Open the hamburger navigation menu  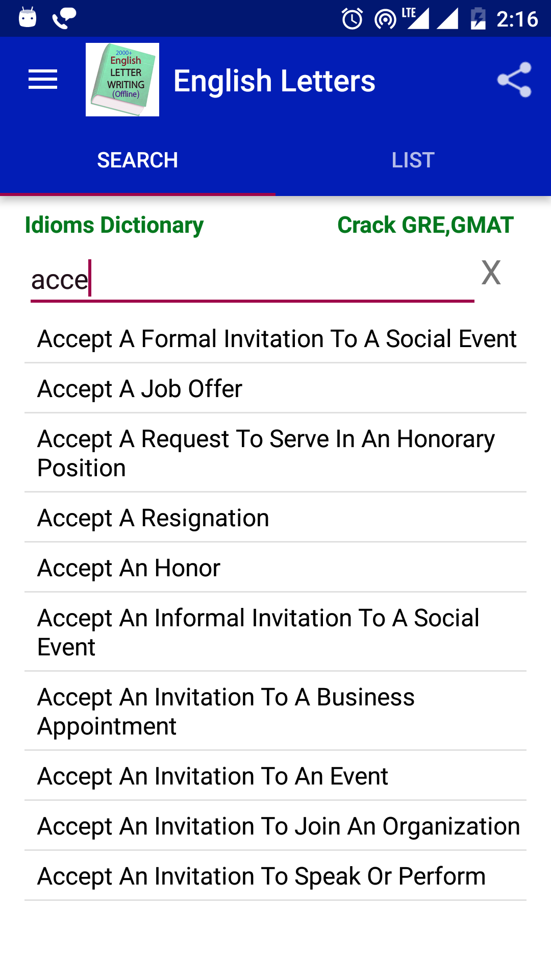pyautogui.click(x=43, y=80)
